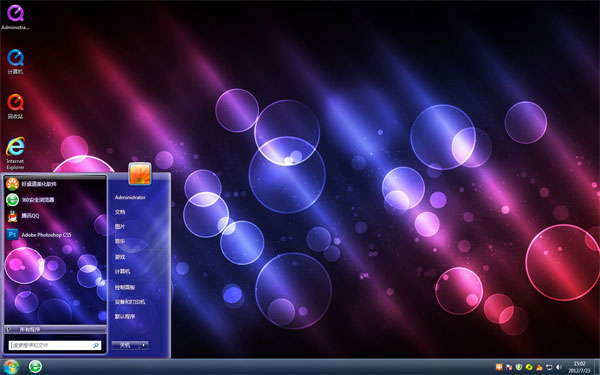Viewport: 600px width, 375px height.
Task: Open the 360 green shield tray icon
Action: click(519, 367)
